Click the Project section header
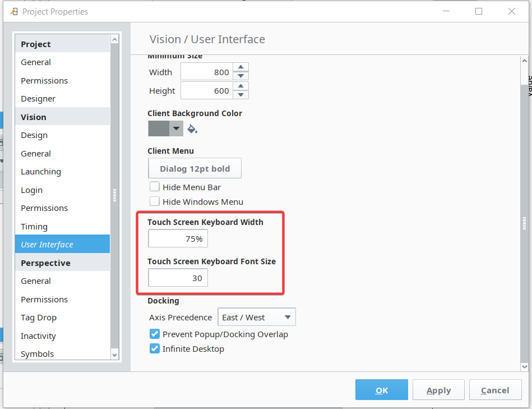The height and width of the screenshot is (409, 532). (x=62, y=44)
